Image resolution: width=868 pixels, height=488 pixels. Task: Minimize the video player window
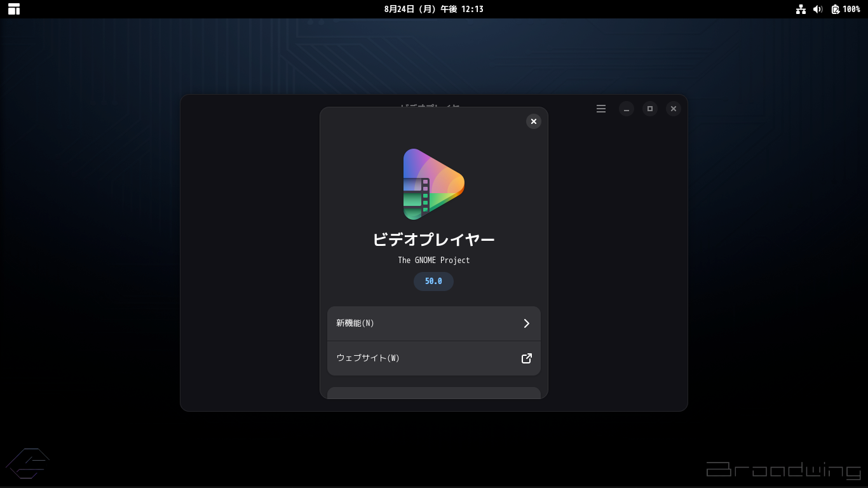coord(627,109)
